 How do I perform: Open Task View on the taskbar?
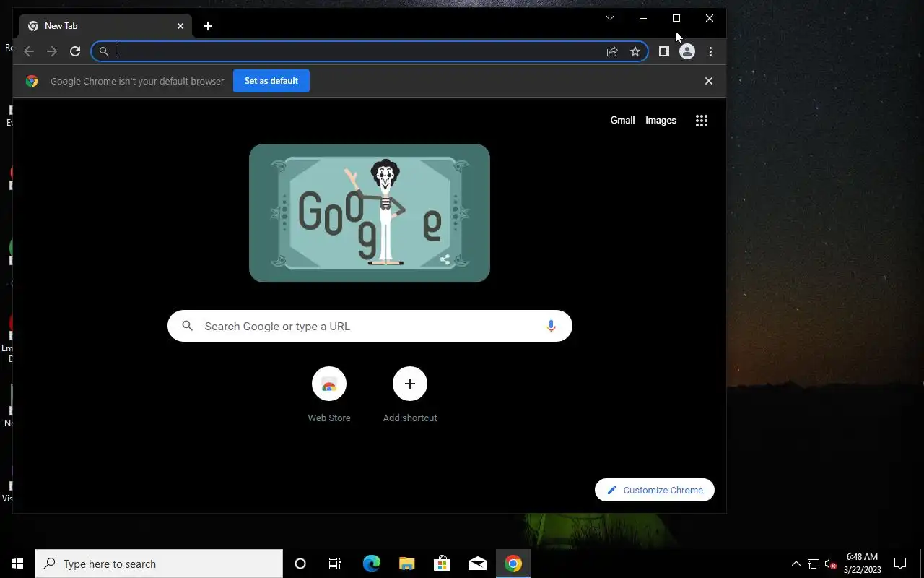coord(335,564)
